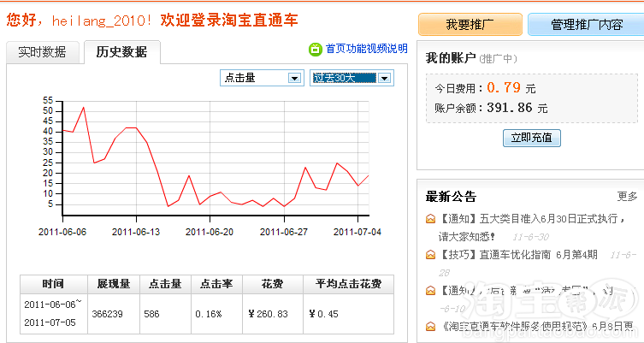The width and height of the screenshot is (644, 343).
Task: Click the 我的账户 heading
Action: [451, 58]
